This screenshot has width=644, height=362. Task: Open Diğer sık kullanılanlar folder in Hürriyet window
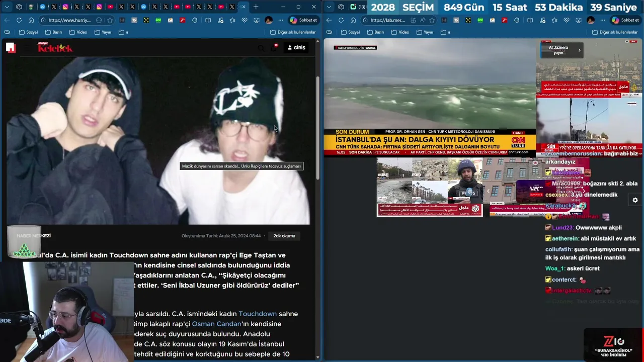(x=293, y=32)
